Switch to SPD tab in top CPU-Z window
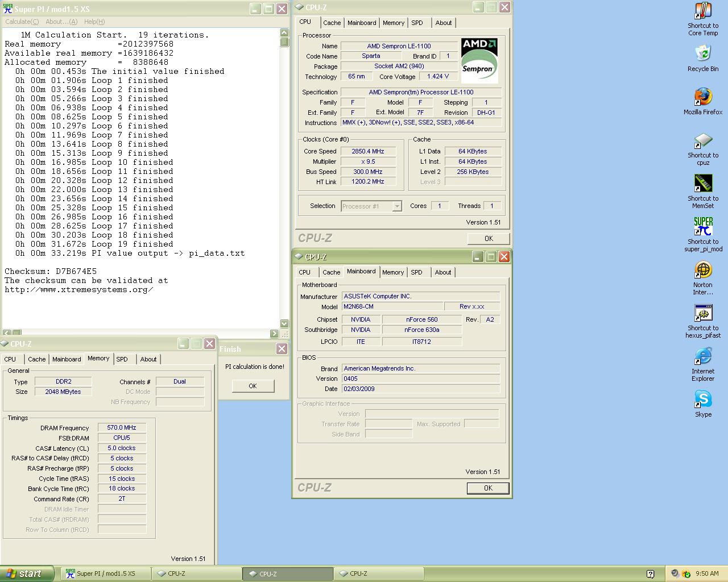Screen dimensions: 728x582 [417, 23]
